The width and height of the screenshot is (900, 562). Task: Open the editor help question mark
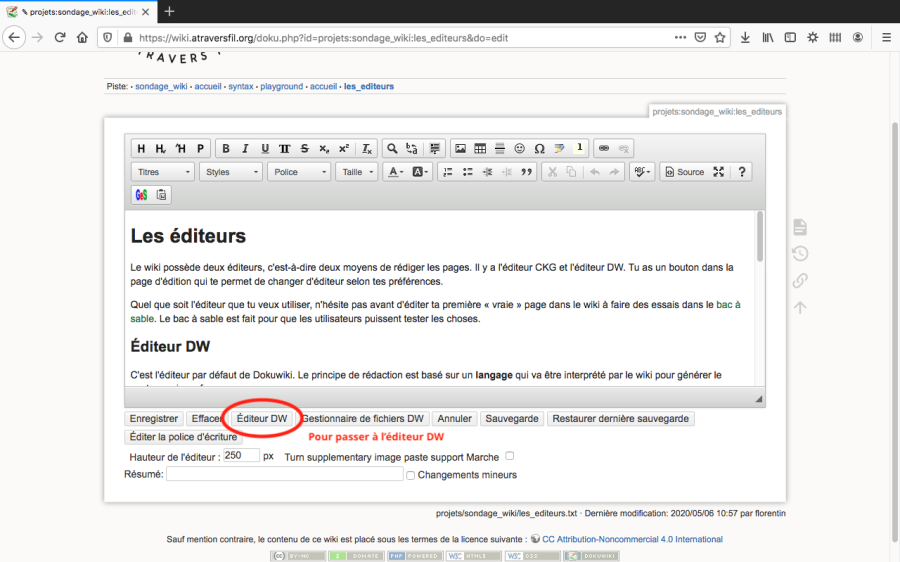[x=742, y=172]
